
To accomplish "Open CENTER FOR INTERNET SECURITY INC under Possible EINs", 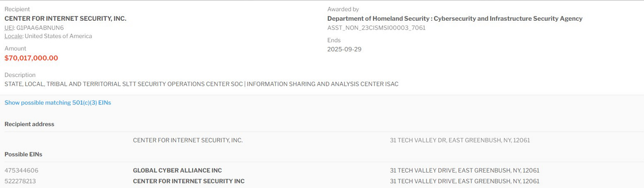I will [188, 181].
